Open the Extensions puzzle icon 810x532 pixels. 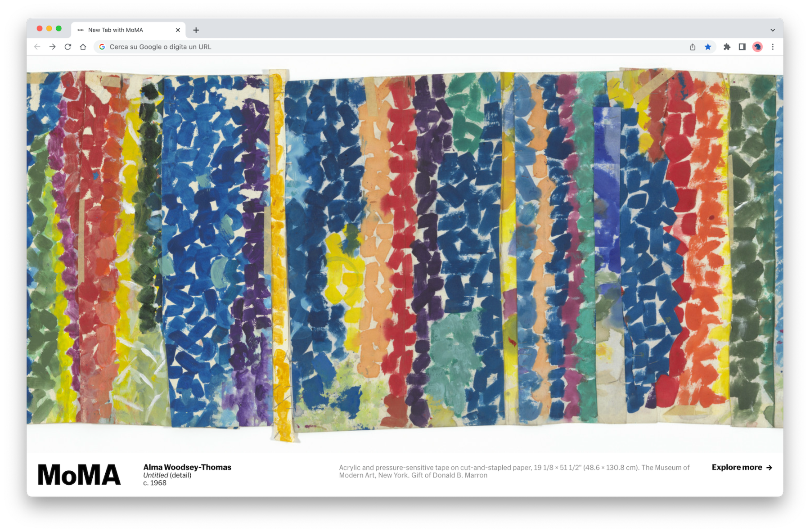point(727,47)
